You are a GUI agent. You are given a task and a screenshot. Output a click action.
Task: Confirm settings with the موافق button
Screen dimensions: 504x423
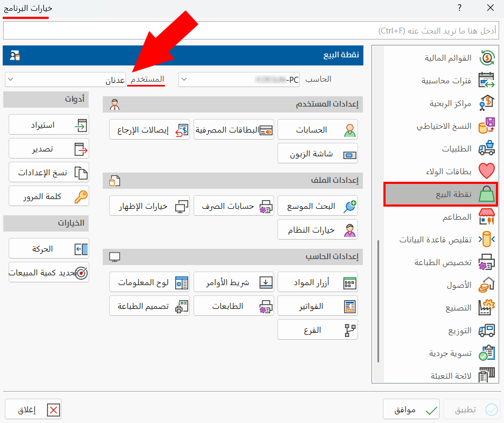[x=411, y=409]
